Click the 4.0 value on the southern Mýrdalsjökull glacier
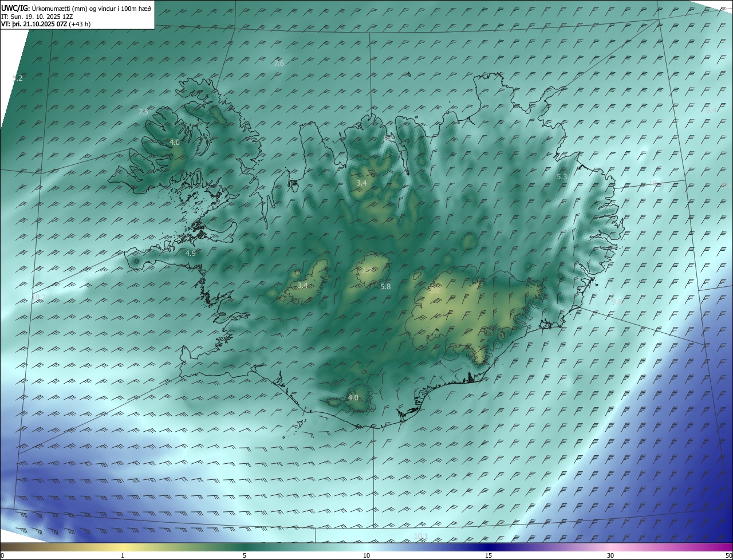 [x=353, y=397]
